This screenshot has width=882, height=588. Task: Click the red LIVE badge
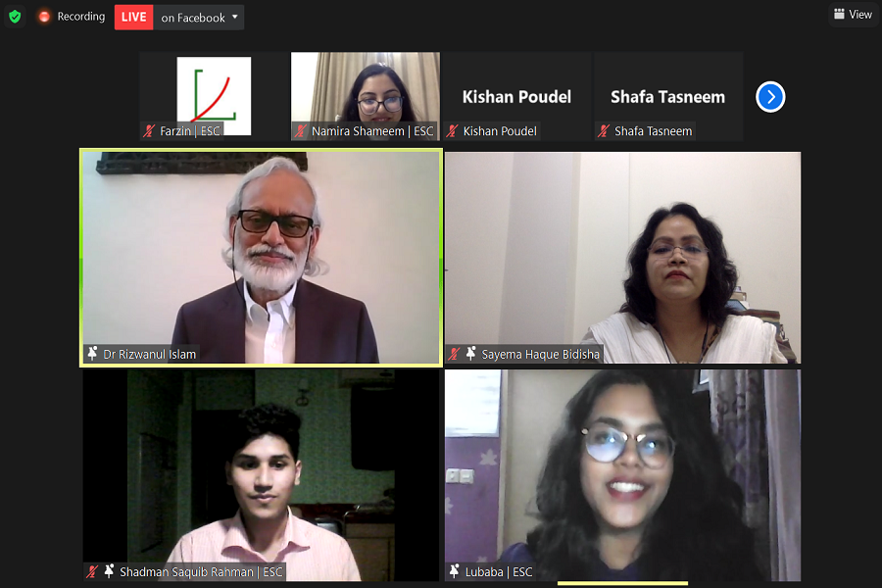pos(134,18)
